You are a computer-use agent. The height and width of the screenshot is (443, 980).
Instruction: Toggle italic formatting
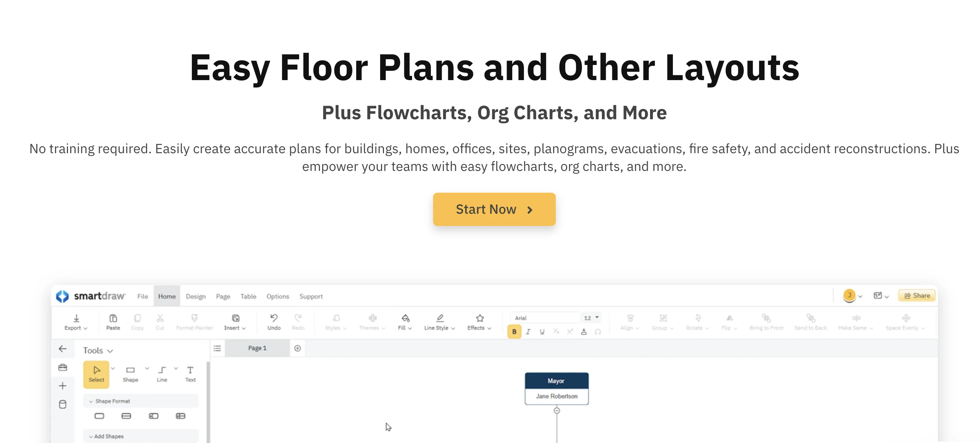coord(528,332)
